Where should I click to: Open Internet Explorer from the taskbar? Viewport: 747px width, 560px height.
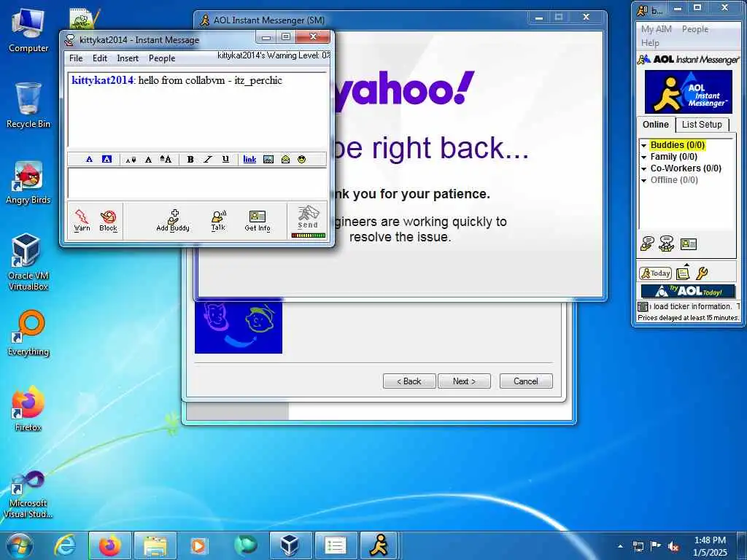click(x=65, y=545)
